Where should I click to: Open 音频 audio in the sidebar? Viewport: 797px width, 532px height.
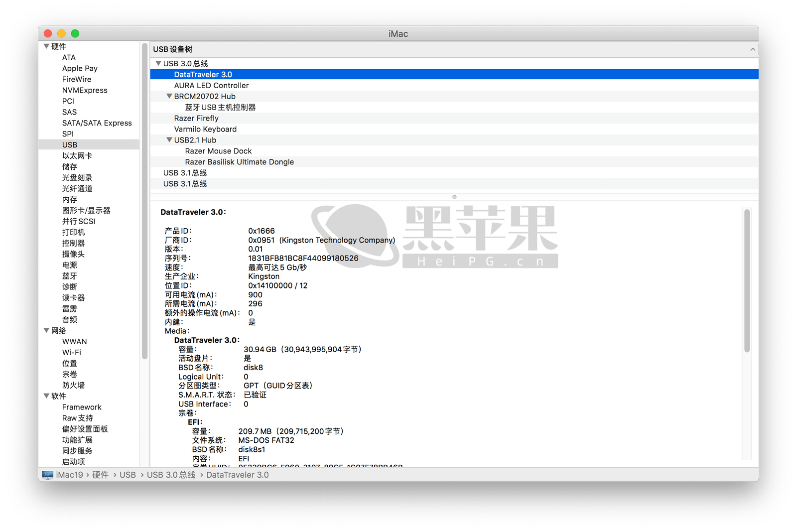tap(70, 320)
